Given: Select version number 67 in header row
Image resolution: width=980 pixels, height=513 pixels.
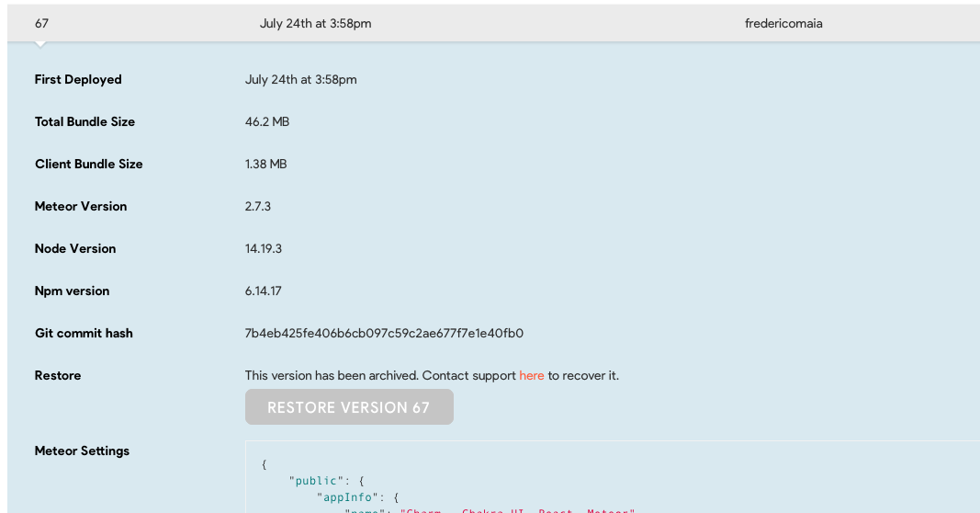Looking at the screenshot, I should point(41,23).
